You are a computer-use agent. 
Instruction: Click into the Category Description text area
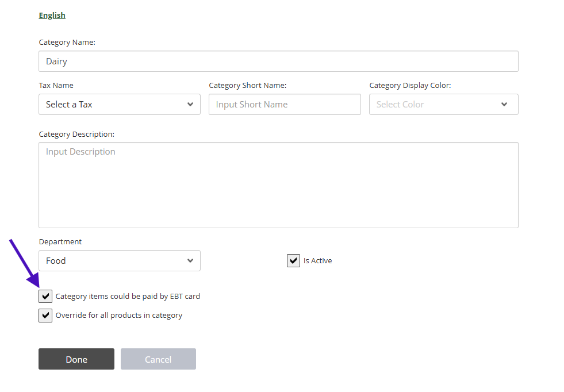(278, 185)
